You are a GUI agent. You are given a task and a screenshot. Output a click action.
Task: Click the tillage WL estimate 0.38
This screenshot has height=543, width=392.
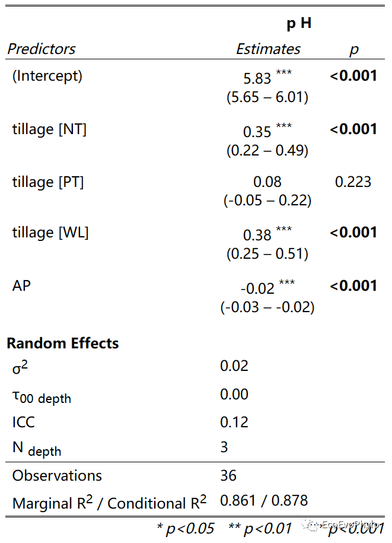[257, 236]
